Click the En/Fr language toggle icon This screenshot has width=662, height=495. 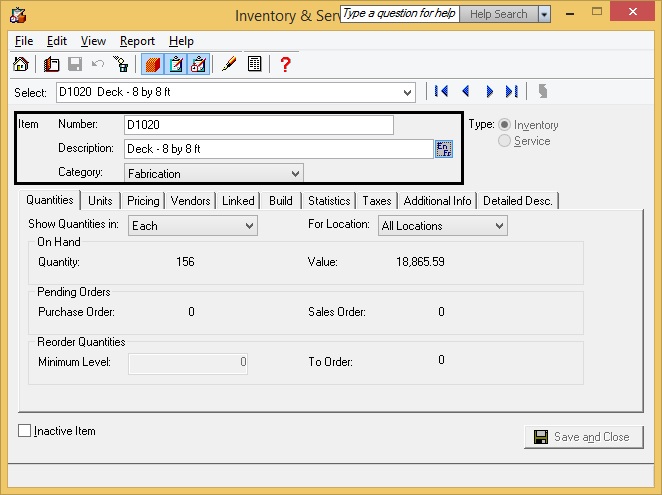[444, 149]
